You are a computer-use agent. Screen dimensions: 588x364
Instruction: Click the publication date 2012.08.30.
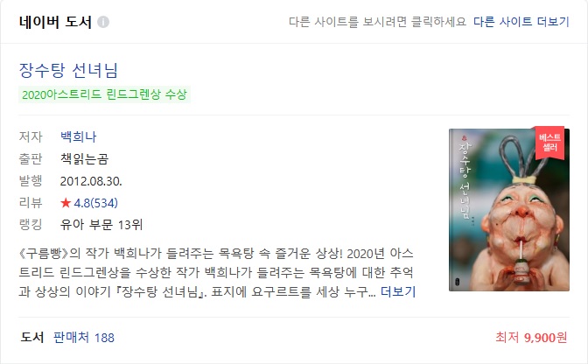pos(91,181)
